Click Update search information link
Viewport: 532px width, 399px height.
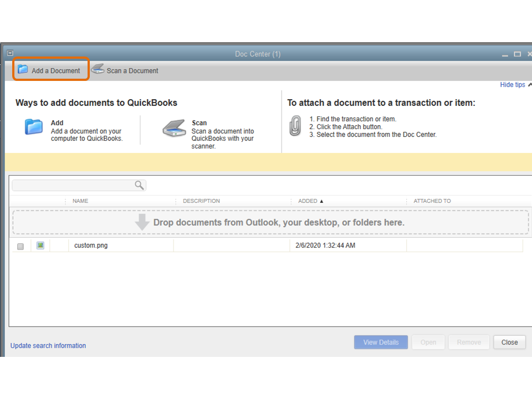click(48, 345)
